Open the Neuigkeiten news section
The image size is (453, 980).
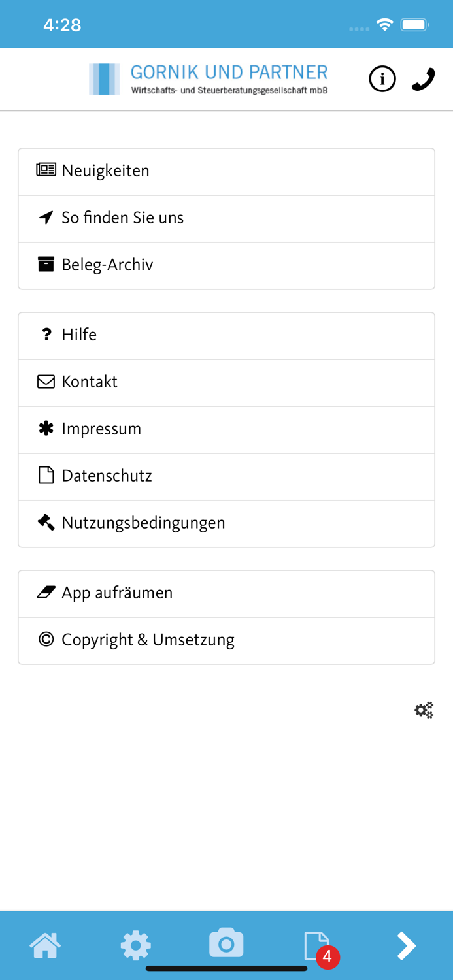click(105, 171)
